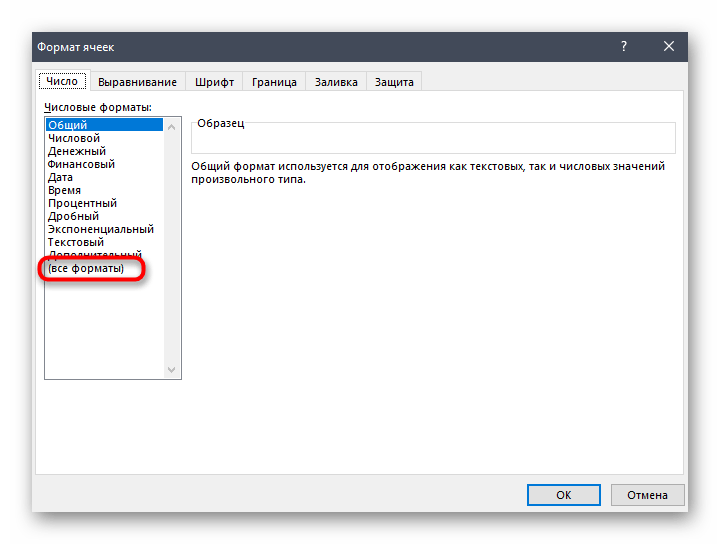
Task: Pick the Денежный format
Action: pos(104,151)
